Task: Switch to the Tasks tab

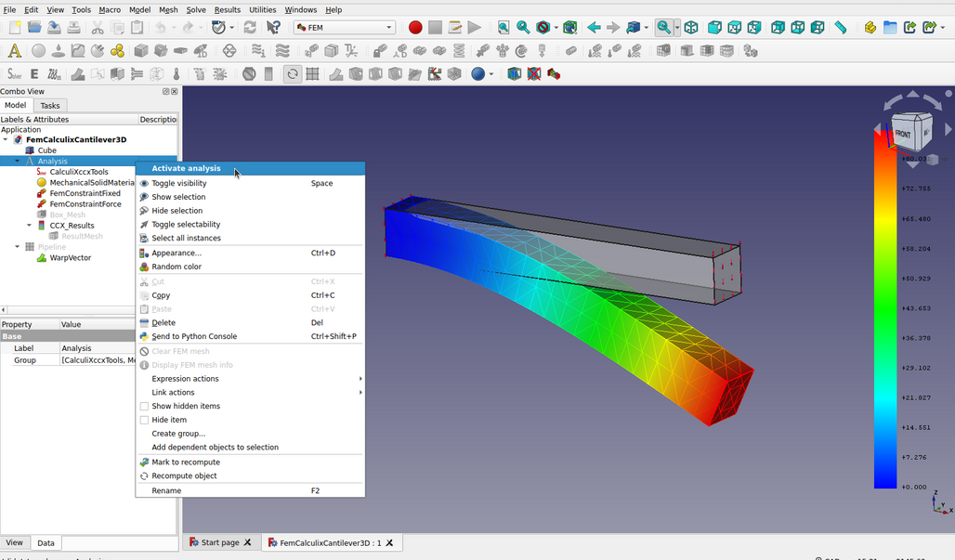Action: 50,105
